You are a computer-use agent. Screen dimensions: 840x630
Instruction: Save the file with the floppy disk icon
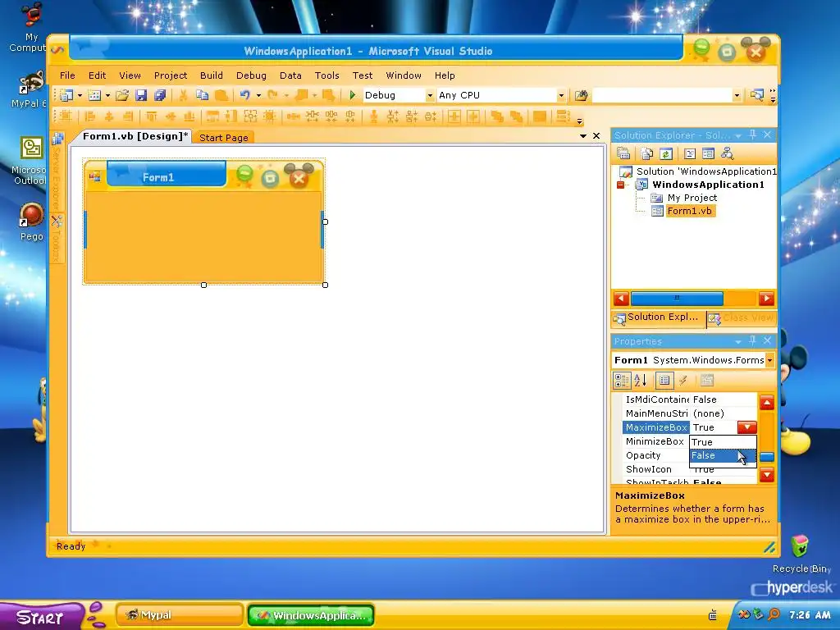141,95
